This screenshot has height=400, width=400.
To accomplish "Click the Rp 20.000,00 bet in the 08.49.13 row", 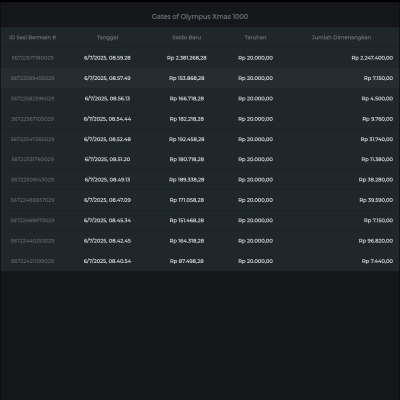I will (255, 180).
